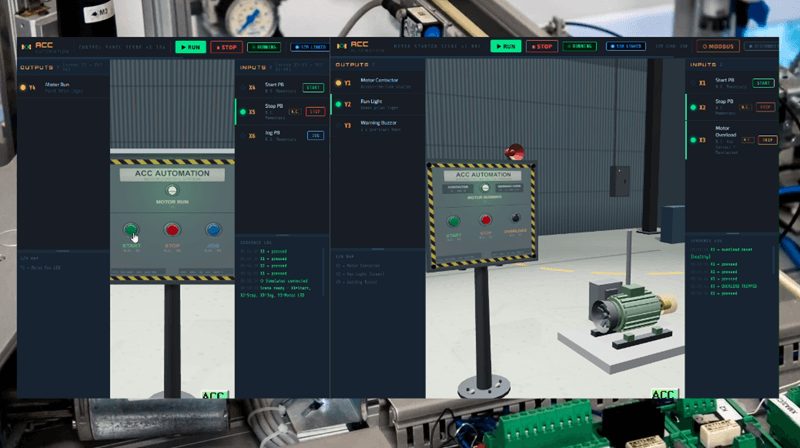Image resolution: width=800 pixels, height=448 pixels.
Task: Click the N.C. badge on X2 row
Action: (746, 107)
